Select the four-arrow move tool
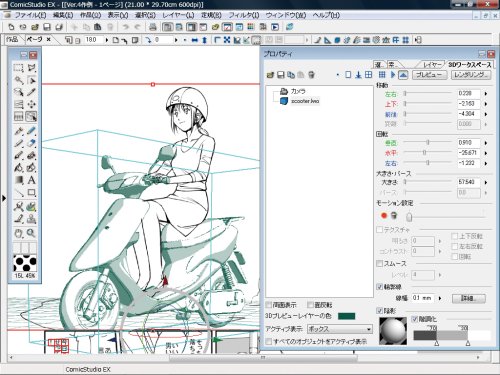This screenshot has width=500, height=375. 31,104
